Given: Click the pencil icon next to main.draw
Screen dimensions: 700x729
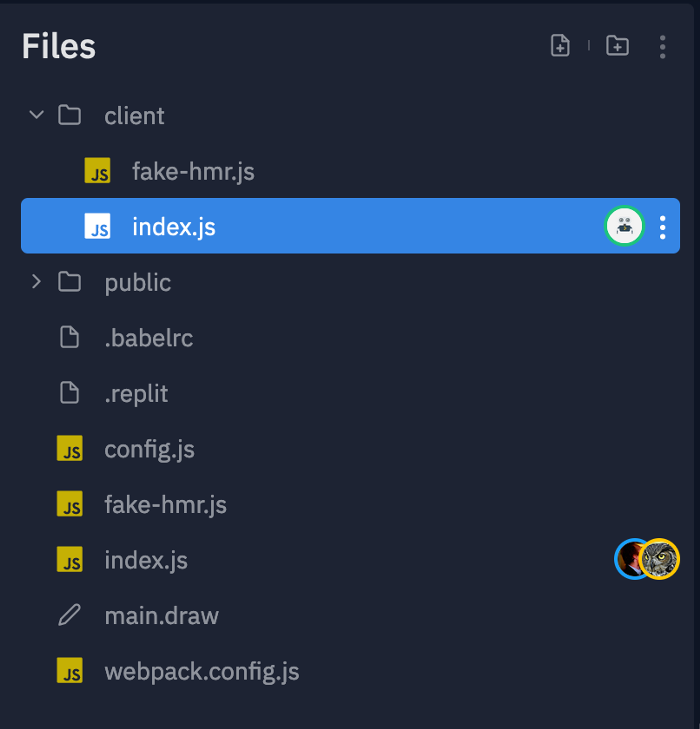Looking at the screenshot, I should click(70, 615).
